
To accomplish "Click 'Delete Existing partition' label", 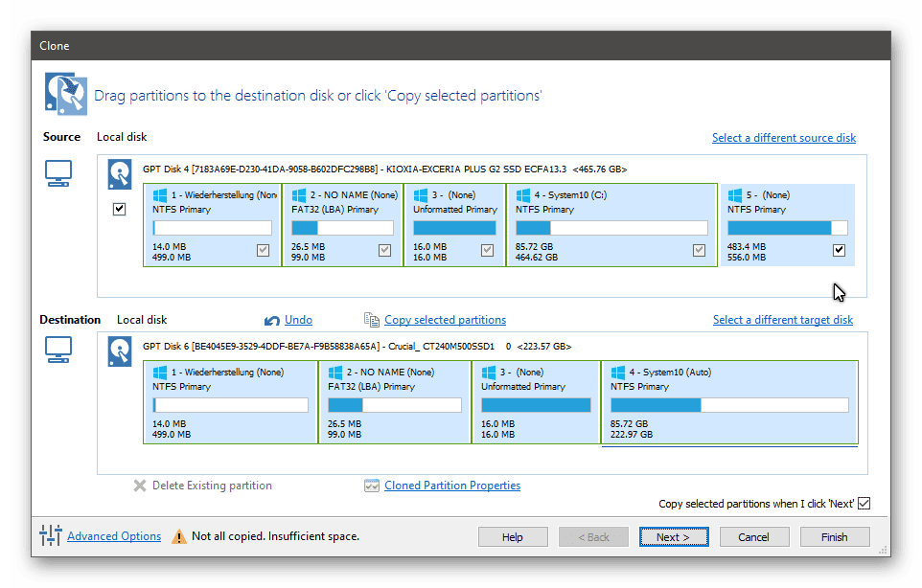I will coord(212,486).
